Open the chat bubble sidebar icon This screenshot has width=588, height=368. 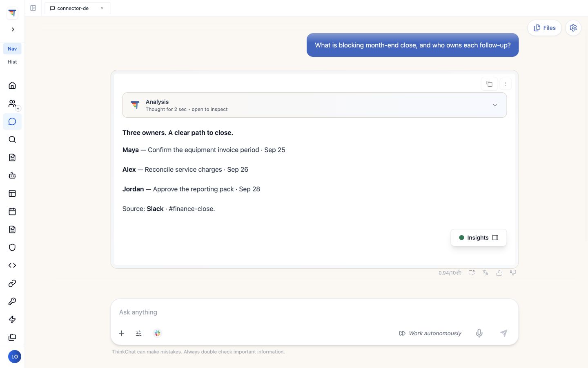[x=12, y=121]
